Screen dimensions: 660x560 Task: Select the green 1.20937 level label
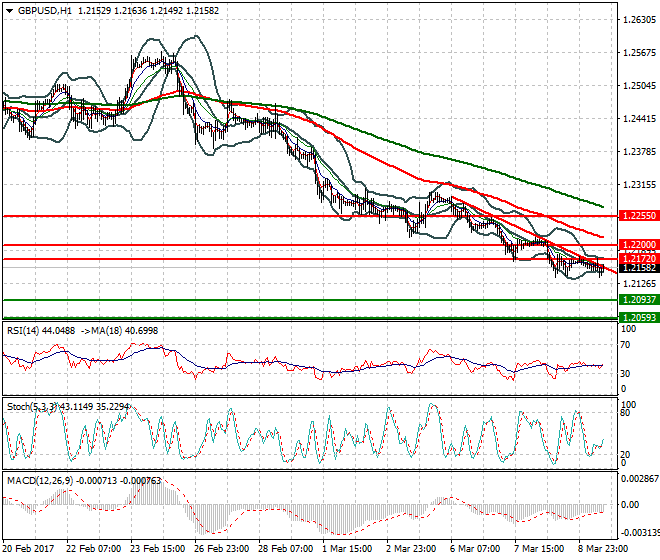[639, 300]
